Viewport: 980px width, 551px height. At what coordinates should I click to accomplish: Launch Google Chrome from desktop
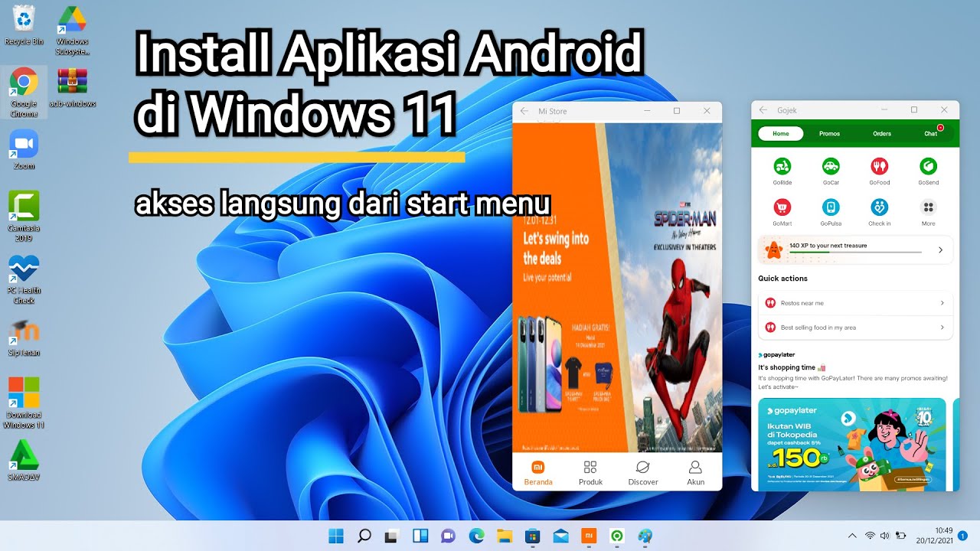pyautogui.click(x=24, y=92)
